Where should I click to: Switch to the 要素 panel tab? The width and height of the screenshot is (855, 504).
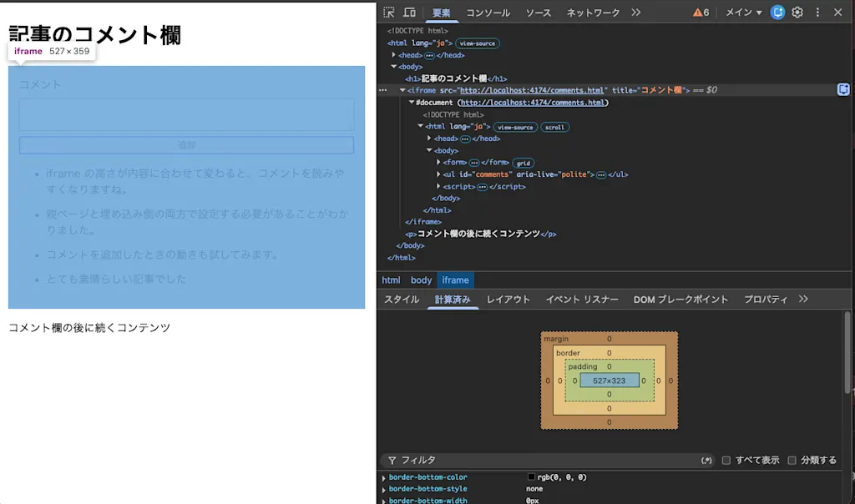click(441, 13)
